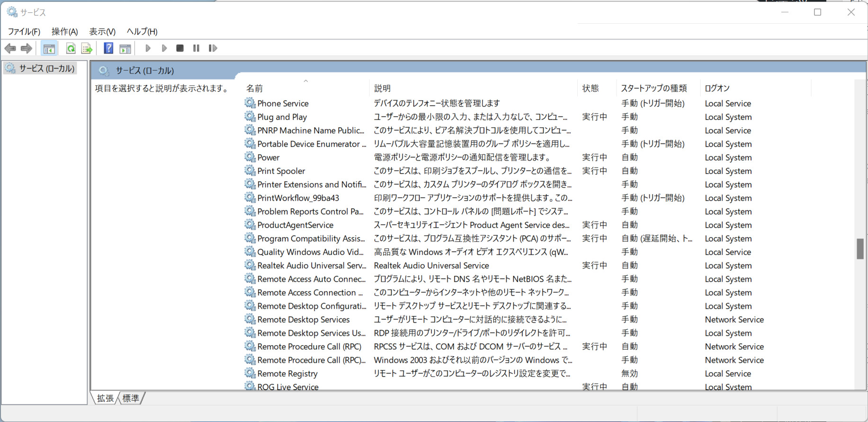Click the show/hide action pane icon
The image size is (868, 422).
pos(125,48)
